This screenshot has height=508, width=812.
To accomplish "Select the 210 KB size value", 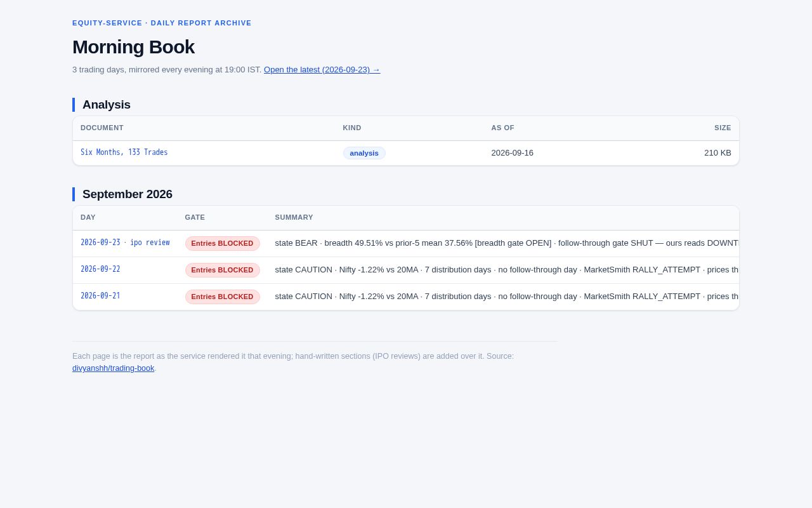I will point(717,153).
